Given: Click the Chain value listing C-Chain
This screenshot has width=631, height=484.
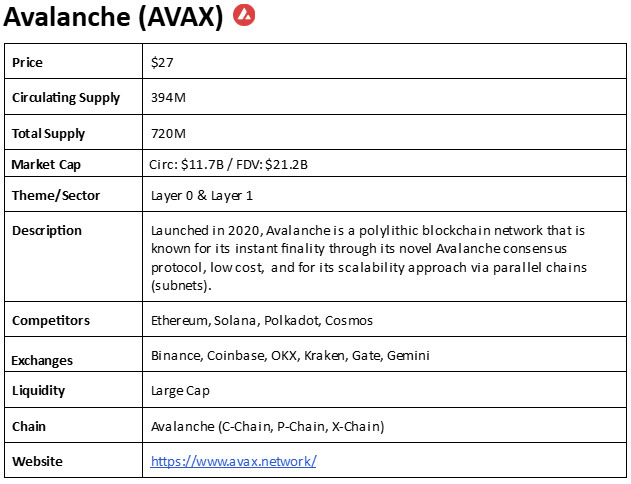Looking at the screenshot, I should (268, 426).
